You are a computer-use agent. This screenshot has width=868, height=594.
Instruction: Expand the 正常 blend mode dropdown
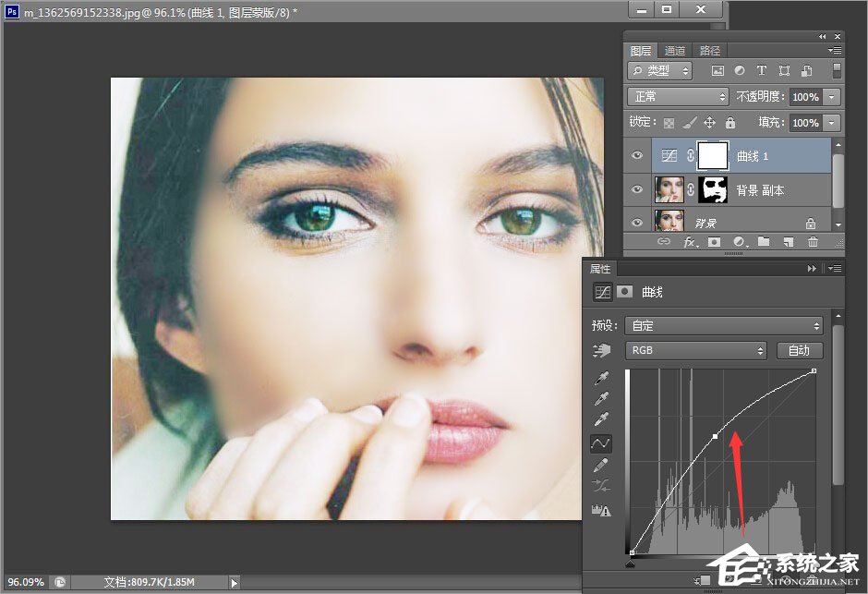coord(678,96)
